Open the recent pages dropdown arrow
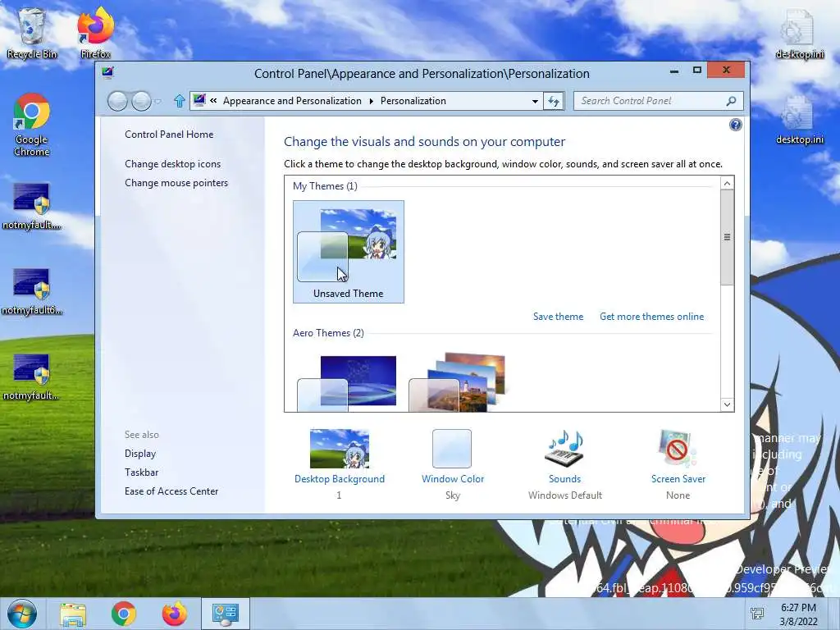The width and height of the screenshot is (840, 630). (x=158, y=101)
